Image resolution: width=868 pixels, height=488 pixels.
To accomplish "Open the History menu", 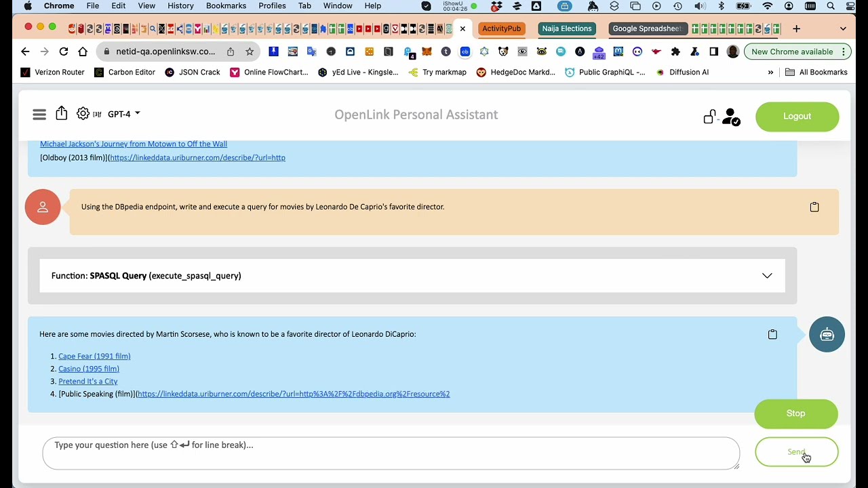I will [x=180, y=6].
